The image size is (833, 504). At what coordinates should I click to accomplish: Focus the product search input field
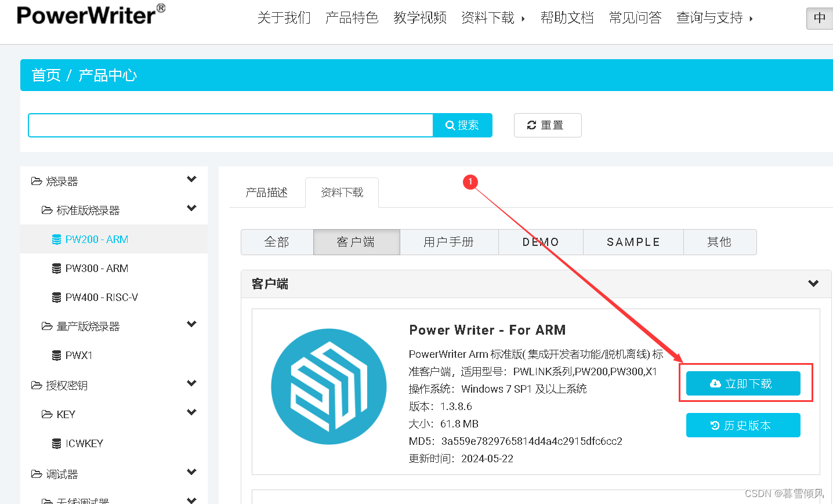coord(231,125)
